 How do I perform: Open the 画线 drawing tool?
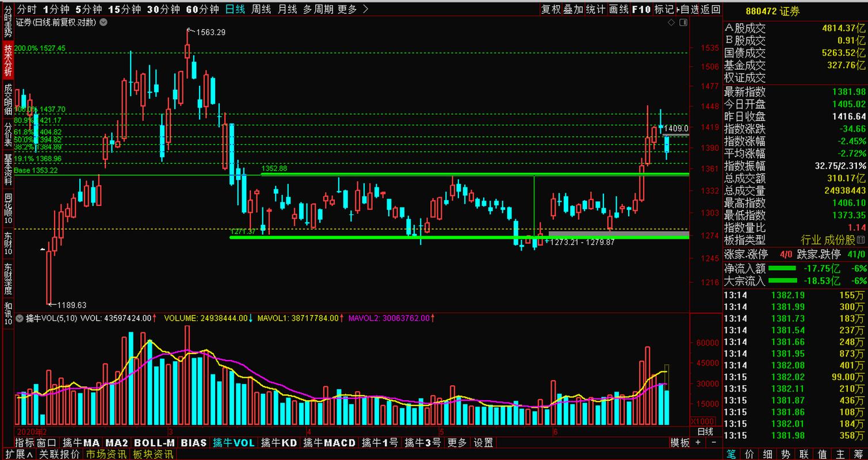[619, 9]
